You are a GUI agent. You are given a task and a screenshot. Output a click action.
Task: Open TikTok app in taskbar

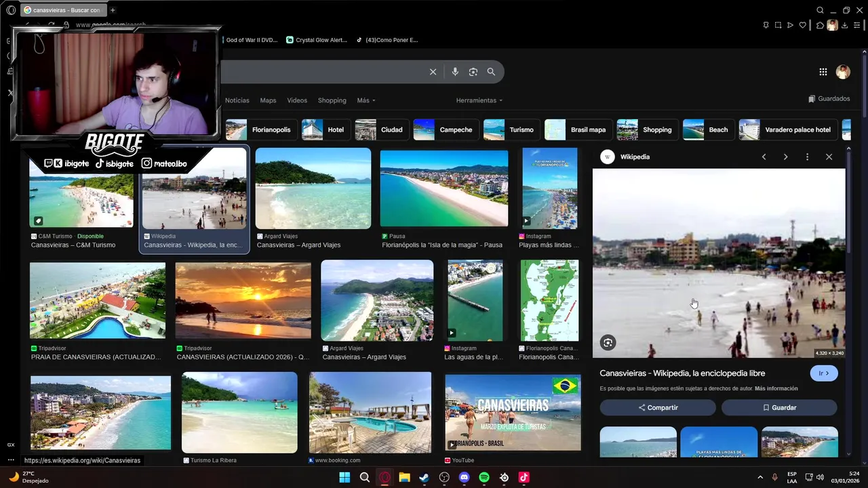pos(524,477)
